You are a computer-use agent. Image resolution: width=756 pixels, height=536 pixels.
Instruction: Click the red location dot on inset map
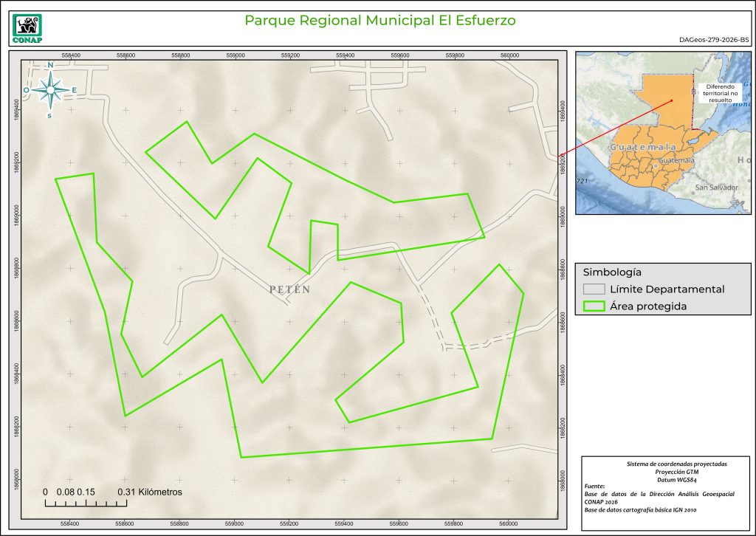672,100
